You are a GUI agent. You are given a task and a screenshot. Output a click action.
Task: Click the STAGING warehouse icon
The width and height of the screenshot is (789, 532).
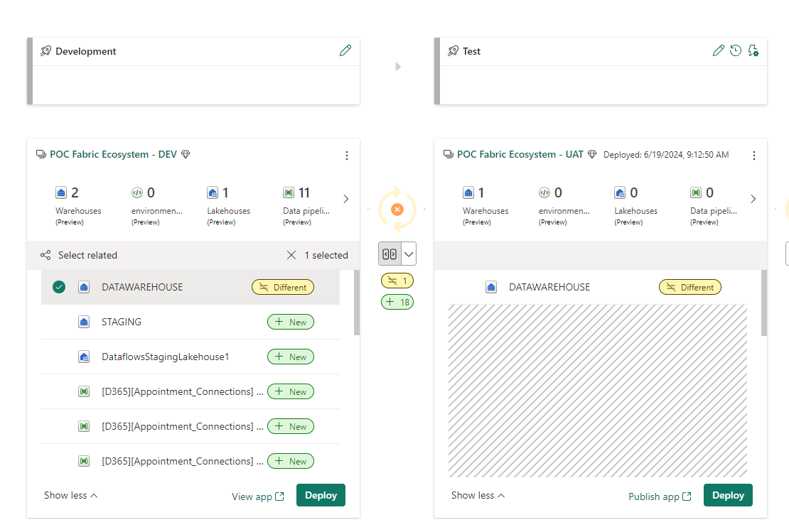(84, 322)
